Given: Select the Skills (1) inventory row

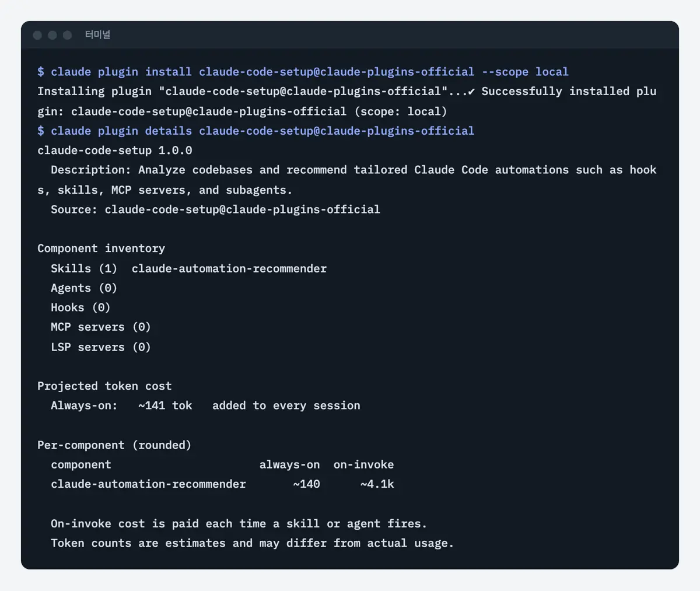Looking at the screenshot, I should 189,268.
